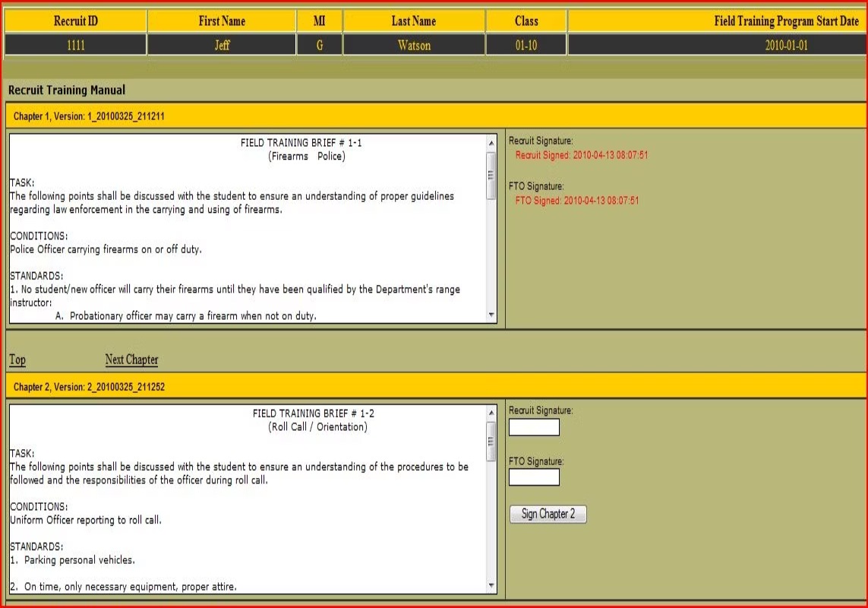868x608 pixels.
Task: Click the Recruit Signed 2010-04-13 timestamp
Action: (581, 155)
